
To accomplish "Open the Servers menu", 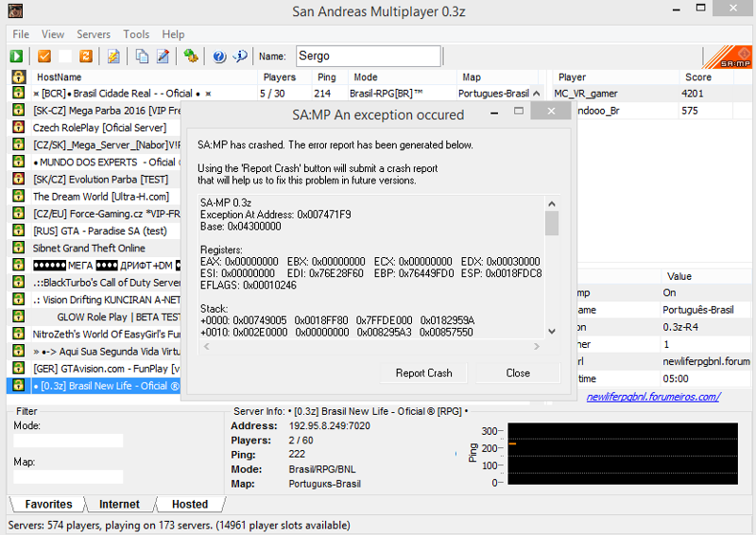I will [x=94, y=34].
